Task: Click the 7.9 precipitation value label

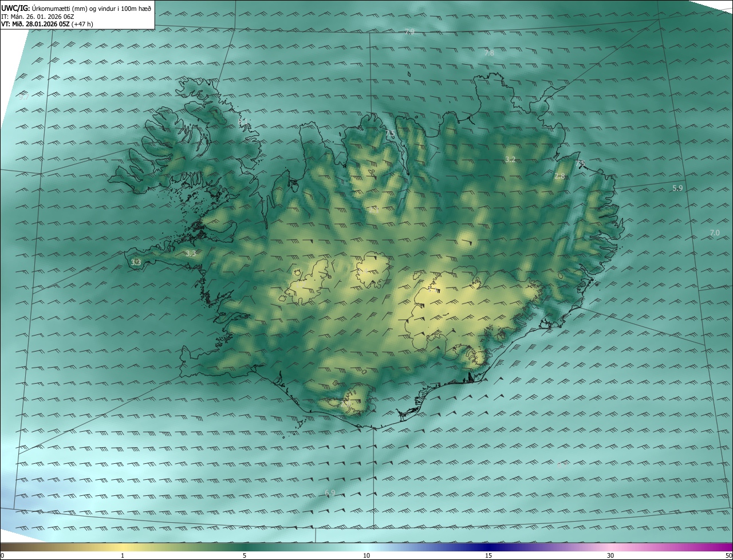Action: 409,32
